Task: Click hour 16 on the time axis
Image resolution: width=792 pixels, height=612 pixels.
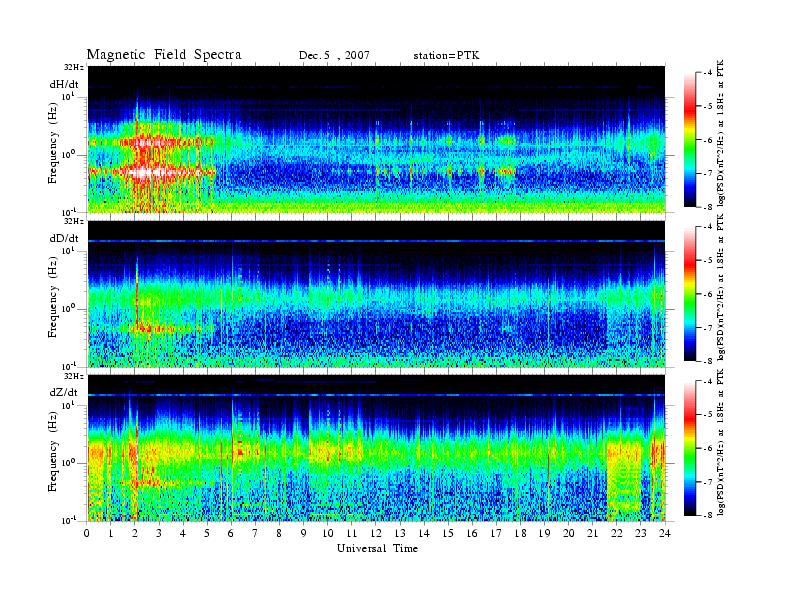Action: (x=472, y=533)
